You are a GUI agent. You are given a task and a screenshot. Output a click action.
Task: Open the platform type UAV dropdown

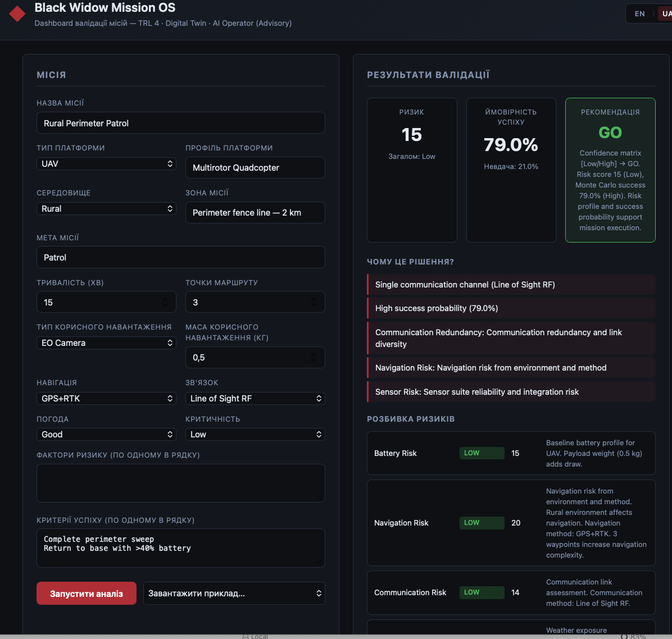click(106, 163)
